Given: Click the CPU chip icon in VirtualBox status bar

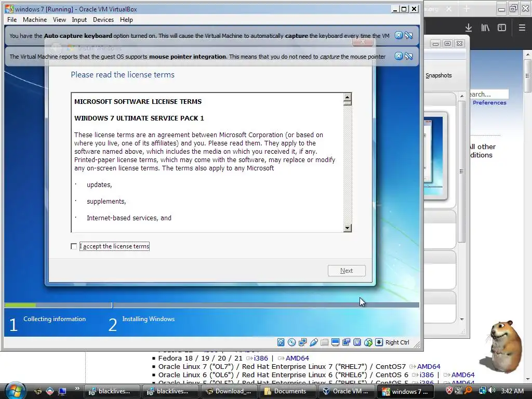Looking at the screenshot, I should coord(357,342).
